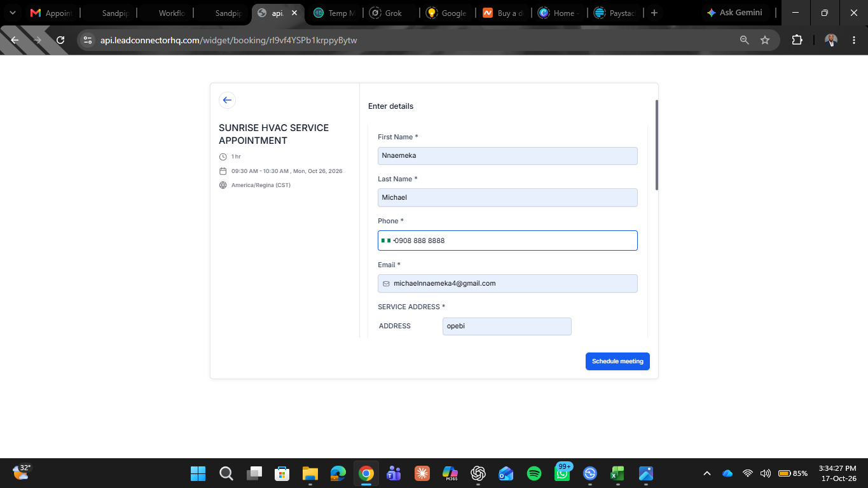Close the active api tab
The height and width of the screenshot is (488, 868).
pyautogui.click(x=294, y=13)
